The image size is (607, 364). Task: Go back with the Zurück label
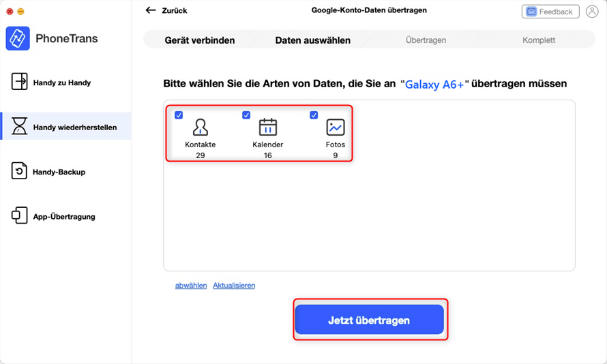175,11
